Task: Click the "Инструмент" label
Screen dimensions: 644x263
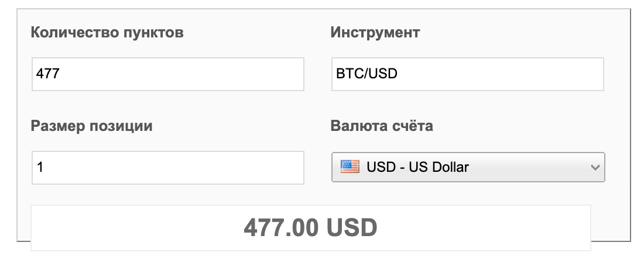Action: click(x=375, y=33)
